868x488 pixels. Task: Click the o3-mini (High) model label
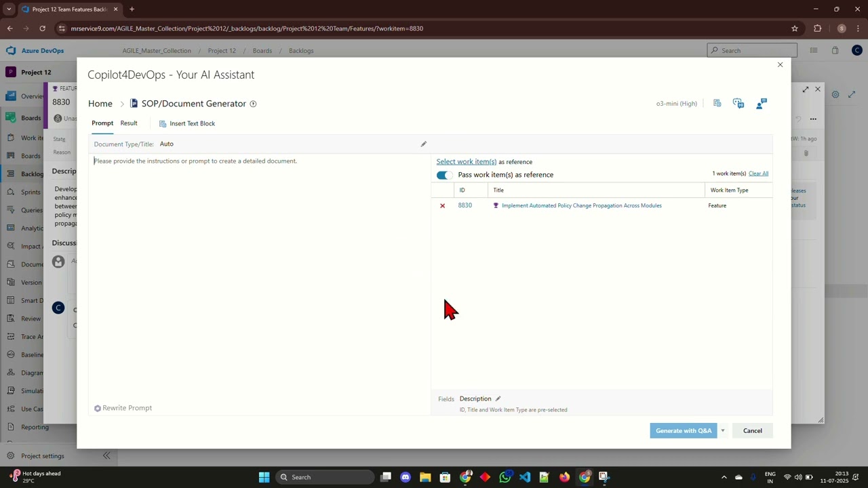point(676,104)
